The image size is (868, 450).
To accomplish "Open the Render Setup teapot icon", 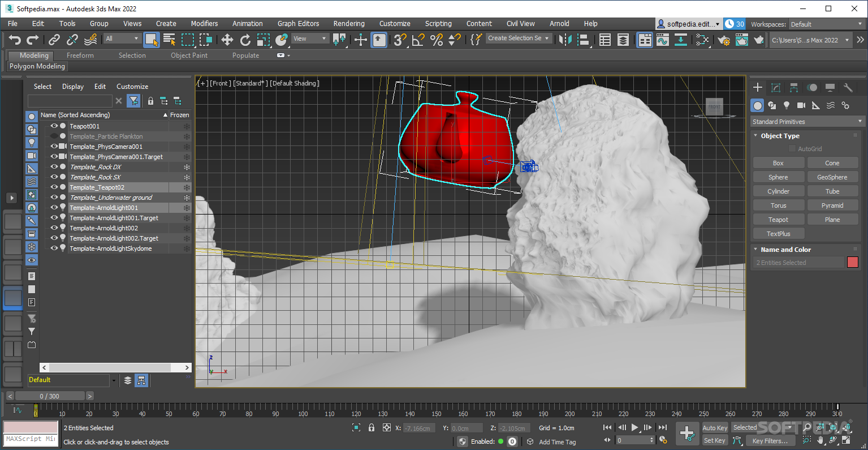I will click(724, 40).
